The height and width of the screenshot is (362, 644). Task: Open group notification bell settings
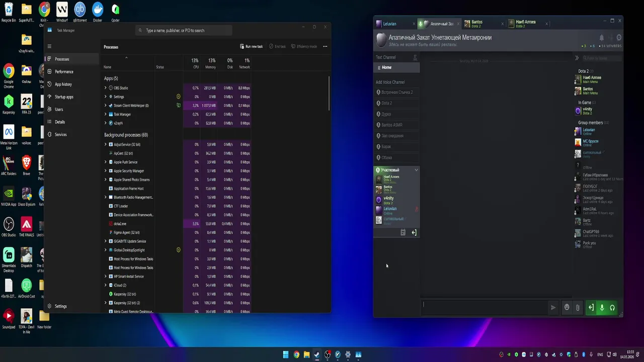(601, 38)
